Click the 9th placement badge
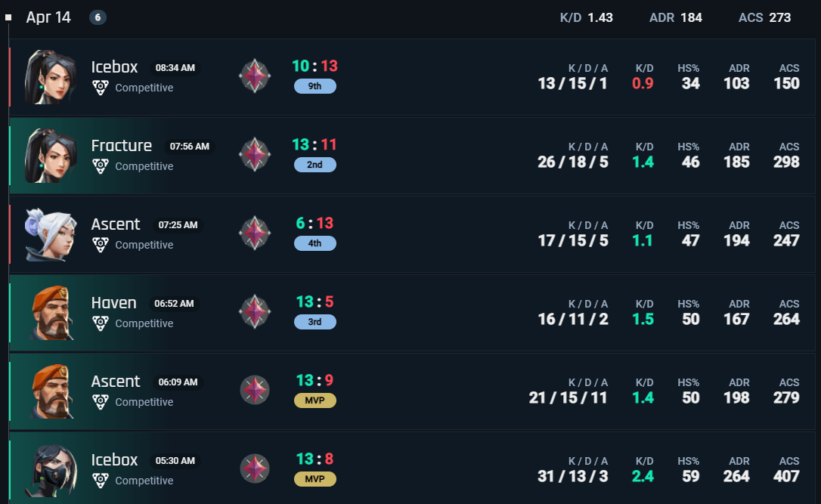 [315, 86]
